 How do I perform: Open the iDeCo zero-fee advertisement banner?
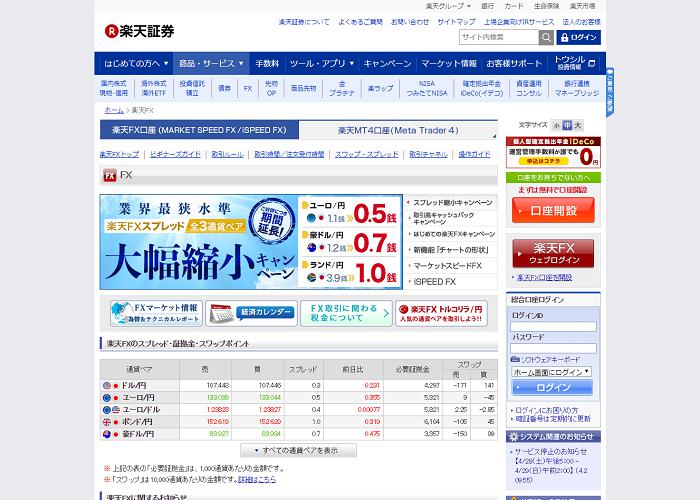[553, 152]
